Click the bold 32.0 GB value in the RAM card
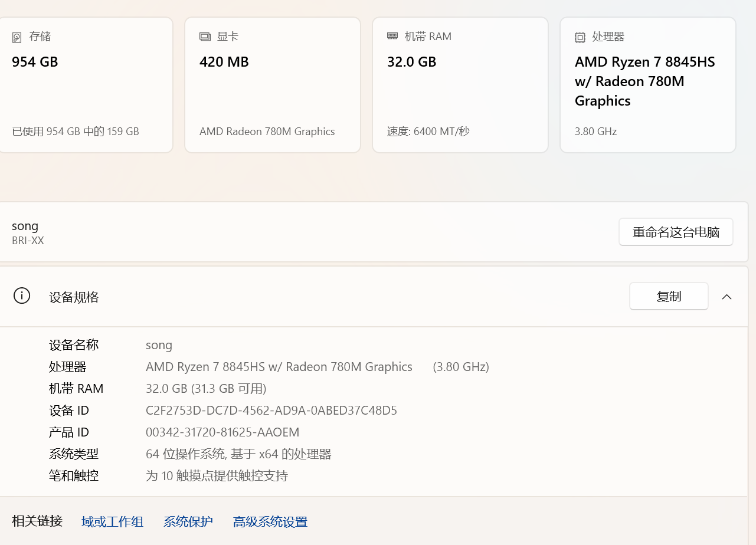Screen dimensions: 756x545 pyautogui.click(x=412, y=62)
